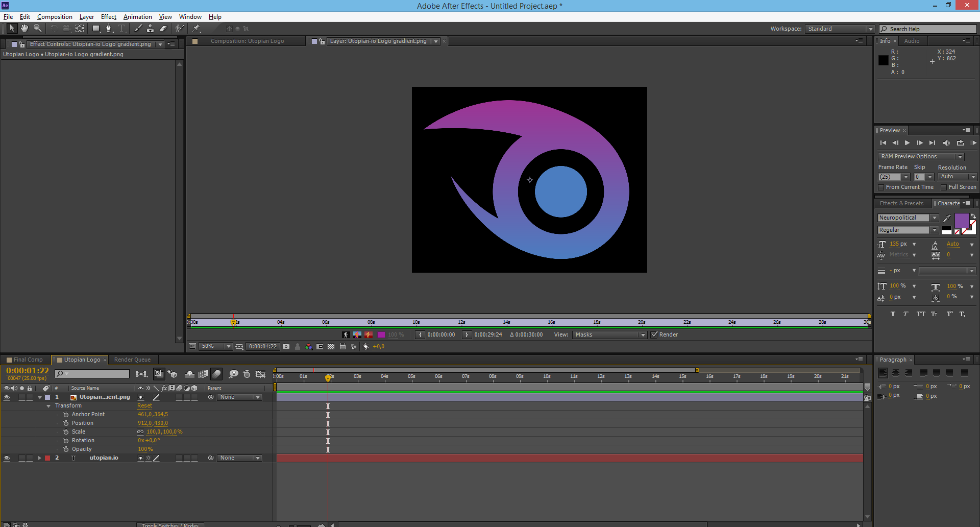Toggle the Render checkbox
Viewport: 980px width, 527px height.
[654, 335]
